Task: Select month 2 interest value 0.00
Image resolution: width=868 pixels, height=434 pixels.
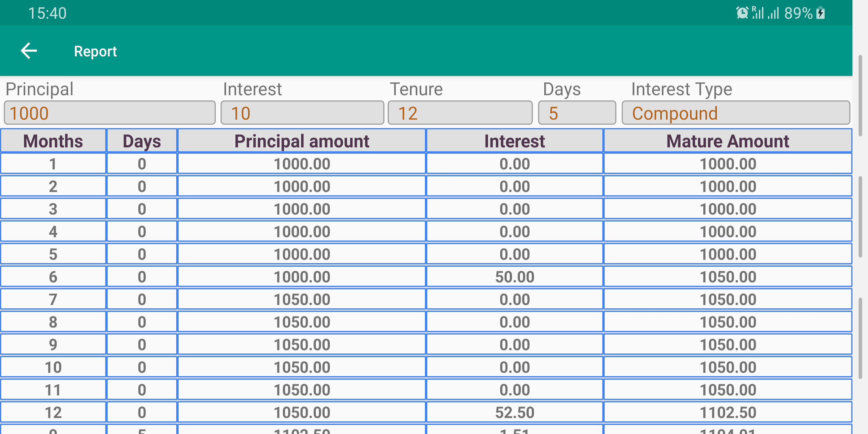Action: tap(514, 186)
